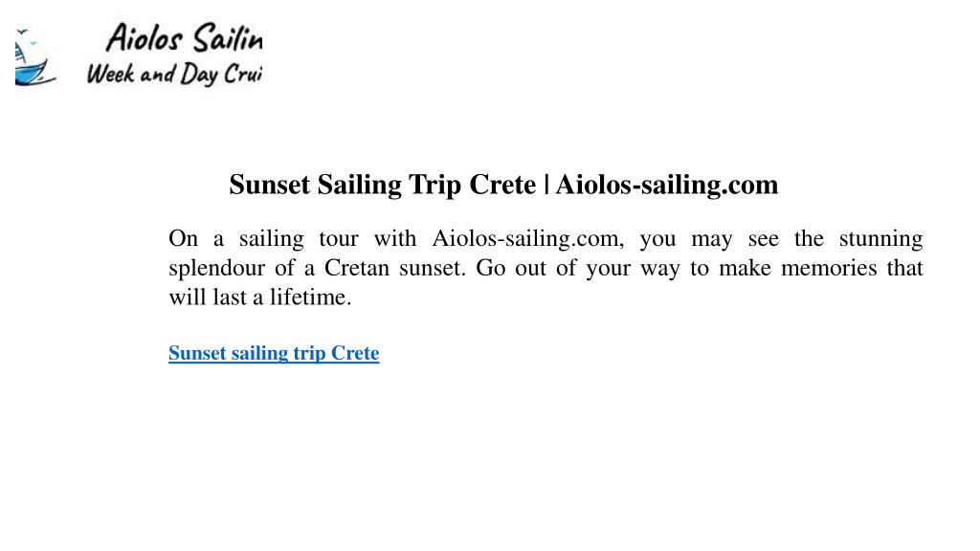Click the word lifetime ending the paragraph
The height and width of the screenshot is (551, 980).
point(311,298)
